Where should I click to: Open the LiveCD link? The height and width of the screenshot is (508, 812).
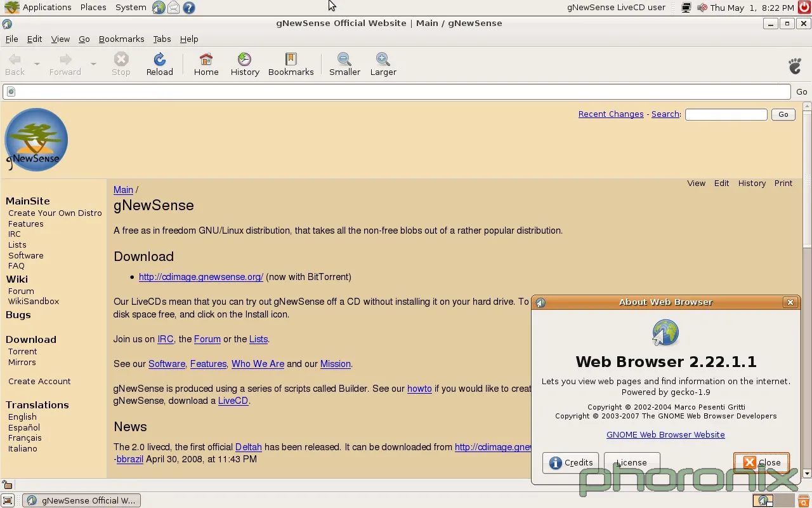pyautogui.click(x=233, y=401)
